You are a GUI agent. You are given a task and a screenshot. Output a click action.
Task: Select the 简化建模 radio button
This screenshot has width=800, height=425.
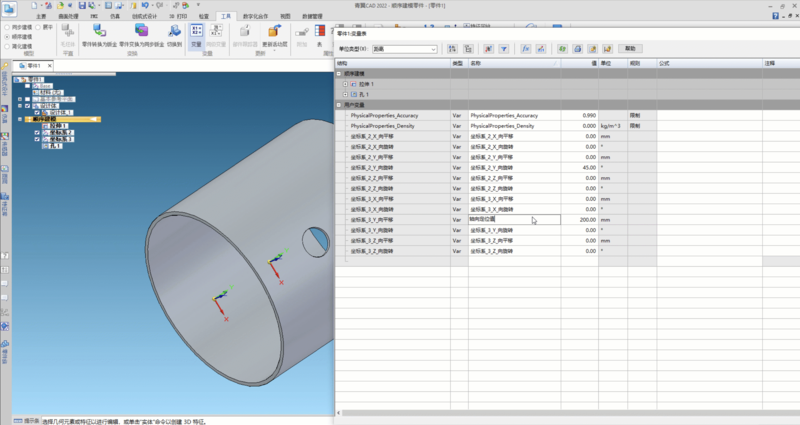[x=9, y=45]
